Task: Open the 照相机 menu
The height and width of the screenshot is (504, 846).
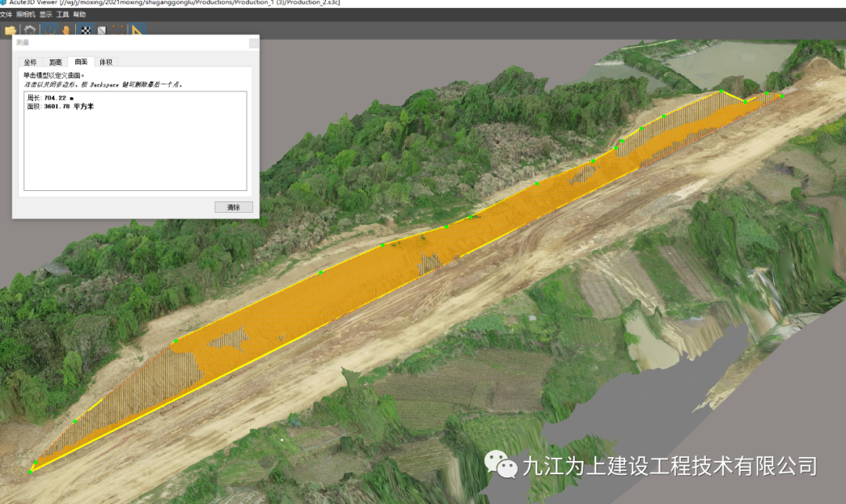Action: click(25, 15)
